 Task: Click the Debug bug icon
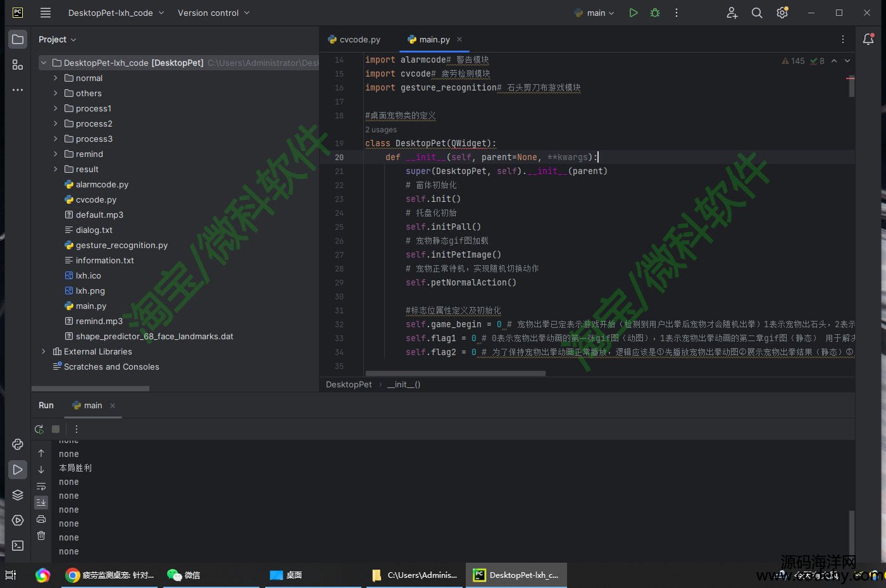coord(655,13)
